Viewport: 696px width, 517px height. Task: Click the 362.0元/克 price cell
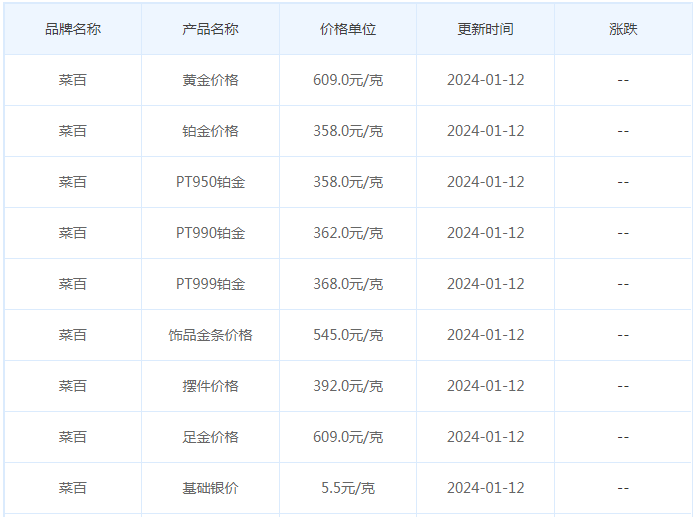348,233
